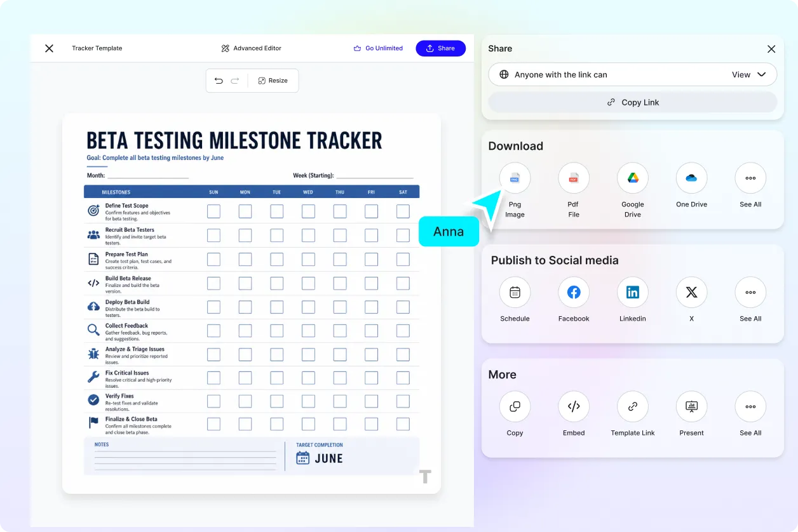Check Deploy Beta Build for THU
Viewport: 798px width, 532px height.
[340, 307]
